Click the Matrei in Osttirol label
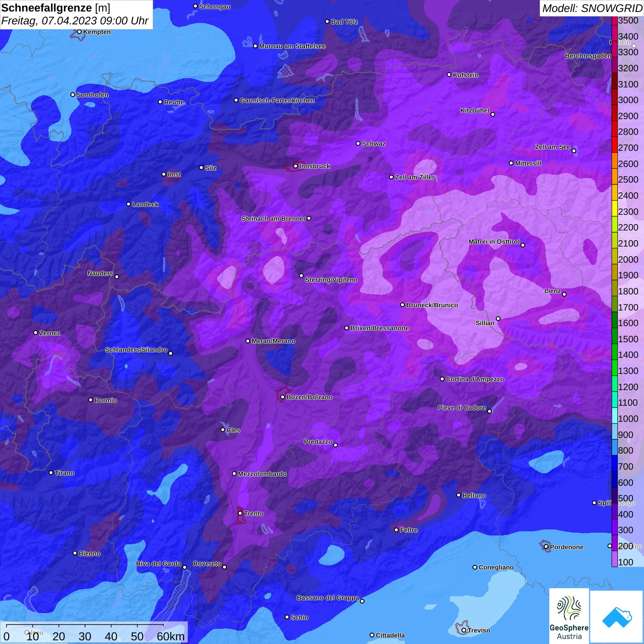This screenshot has width=644, height=644. (x=494, y=241)
